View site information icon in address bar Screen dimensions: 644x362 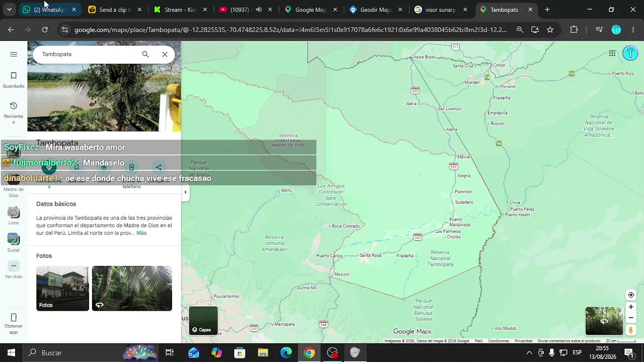pos(64,30)
